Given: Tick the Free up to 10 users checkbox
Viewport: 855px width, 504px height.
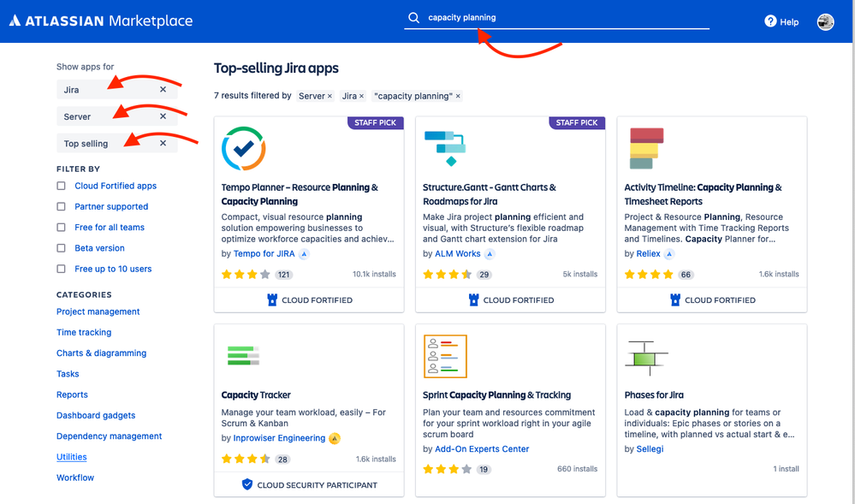Looking at the screenshot, I should (61, 269).
